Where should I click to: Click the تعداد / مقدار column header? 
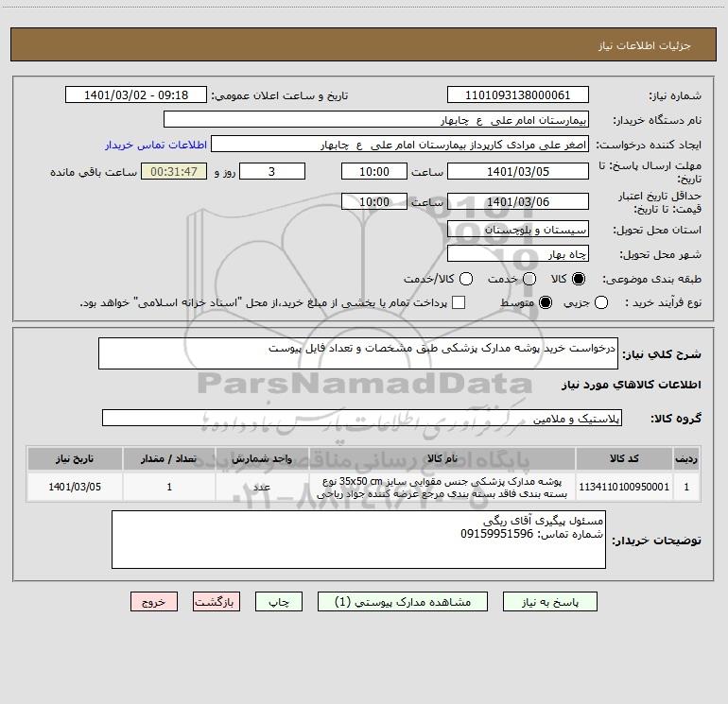point(169,458)
